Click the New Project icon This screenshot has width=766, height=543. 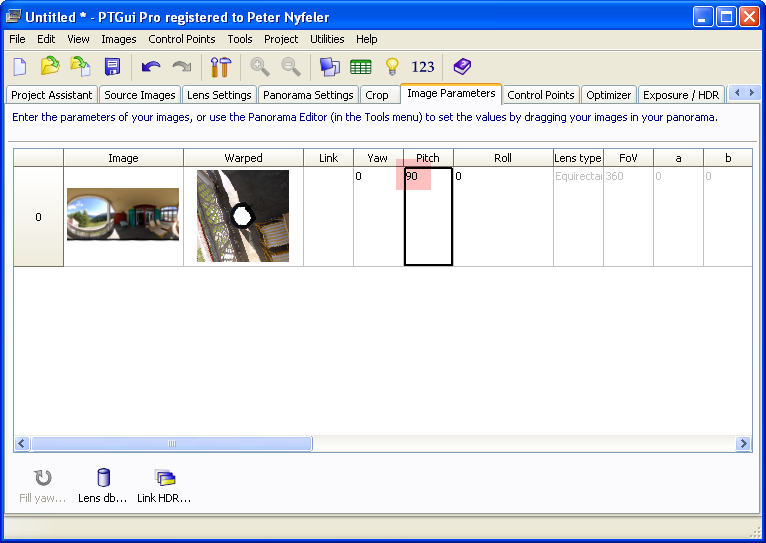click(19, 67)
